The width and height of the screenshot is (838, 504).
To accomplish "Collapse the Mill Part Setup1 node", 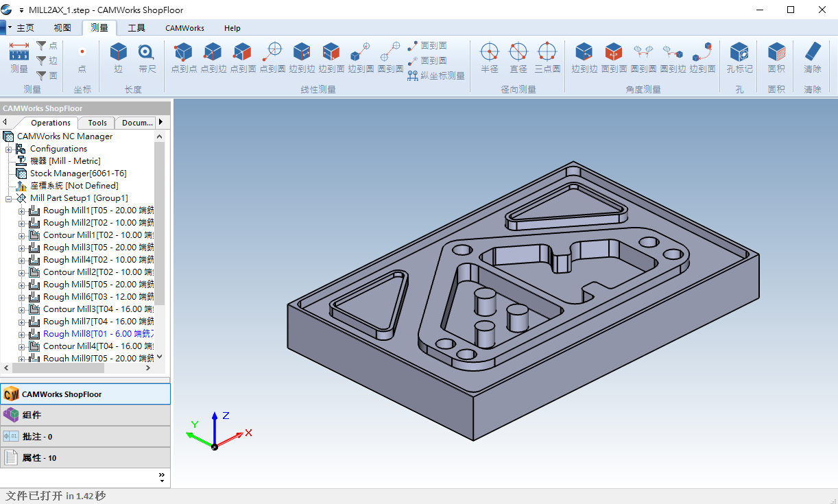I will coord(9,198).
